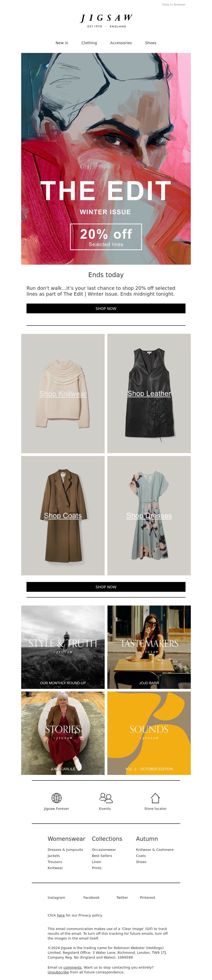Click the View in Browser link
This screenshot has height=980, width=212.
pos(174,4)
